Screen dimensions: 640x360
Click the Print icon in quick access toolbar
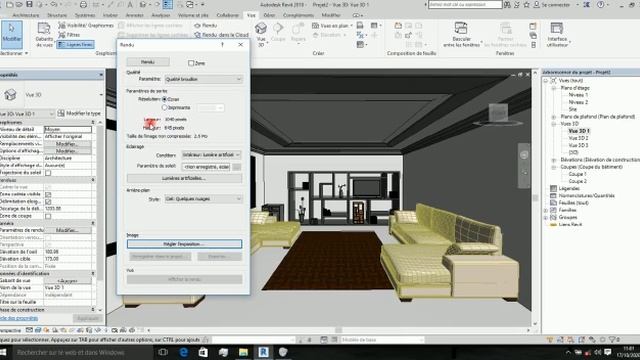[83, 4]
